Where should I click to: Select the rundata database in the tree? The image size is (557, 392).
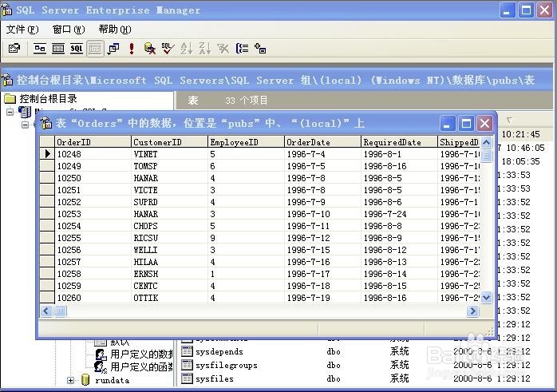point(113,380)
